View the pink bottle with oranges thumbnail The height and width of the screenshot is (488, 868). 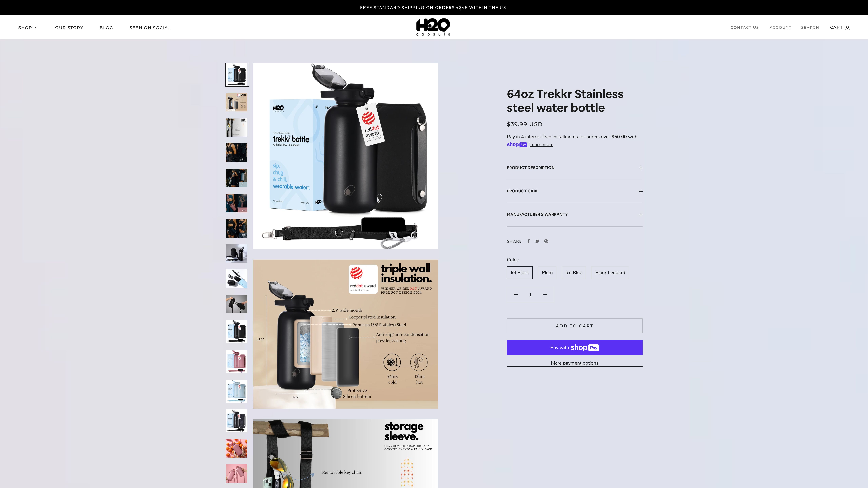(x=236, y=448)
